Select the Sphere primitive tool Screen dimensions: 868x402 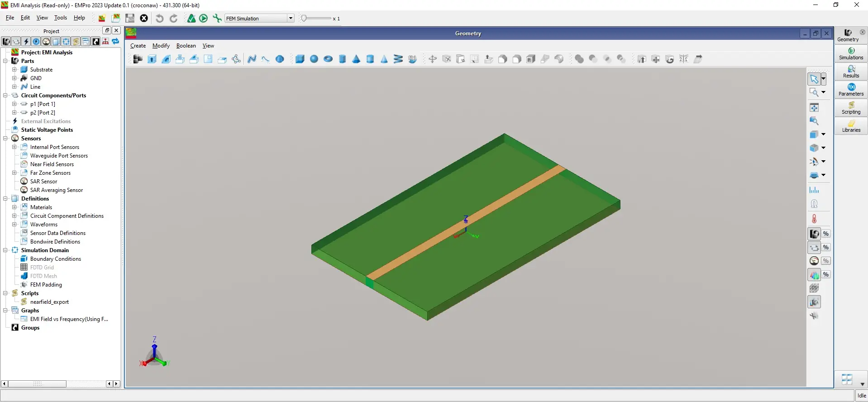pos(314,59)
